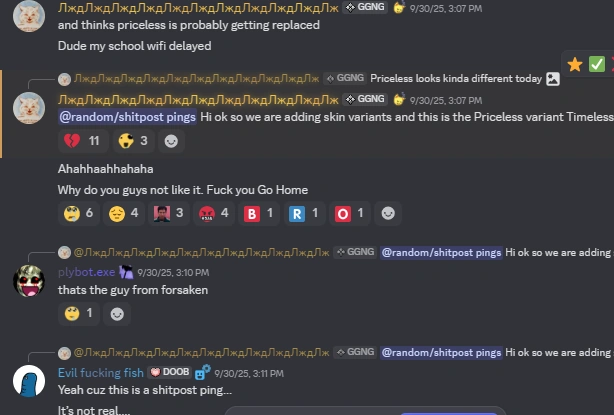Viewport: 614px width, 415px height.
Task: Add reaction under the skin variants announcement
Action: coord(171,141)
